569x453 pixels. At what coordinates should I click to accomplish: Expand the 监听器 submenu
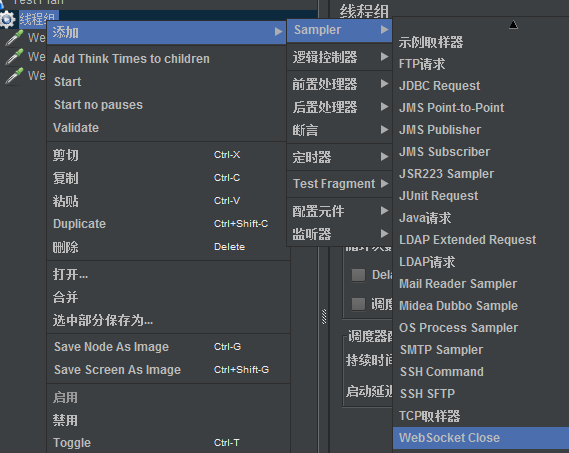pos(339,234)
